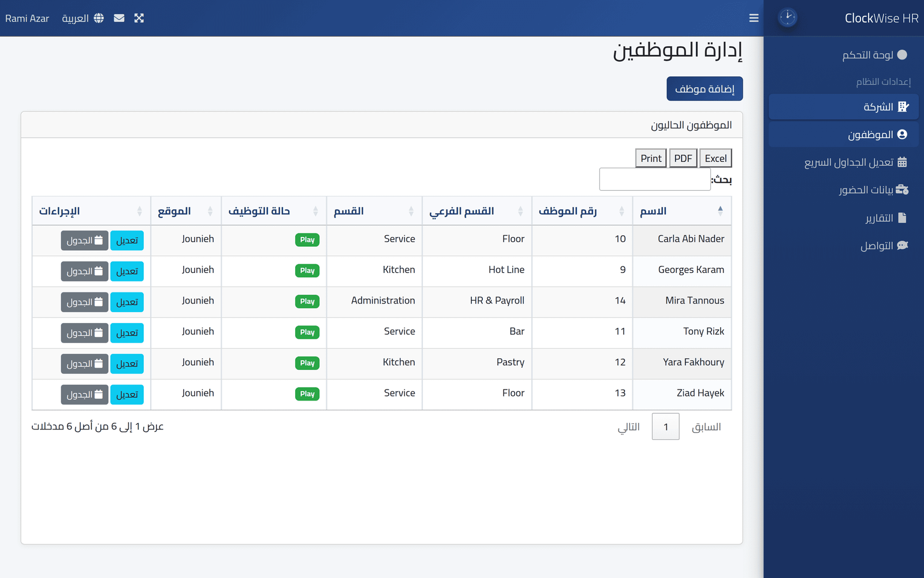The height and width of the screenshot is (578, 924).
Task: Open التواصل communication sidebar item
Action: [844, 246]
